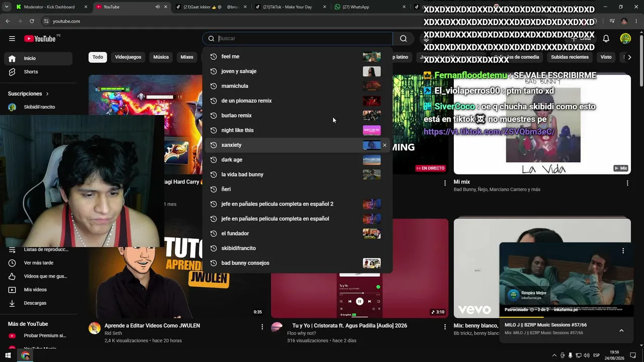
Task: Click the site info icon in address bar
Action: click(x=46, y=21)
